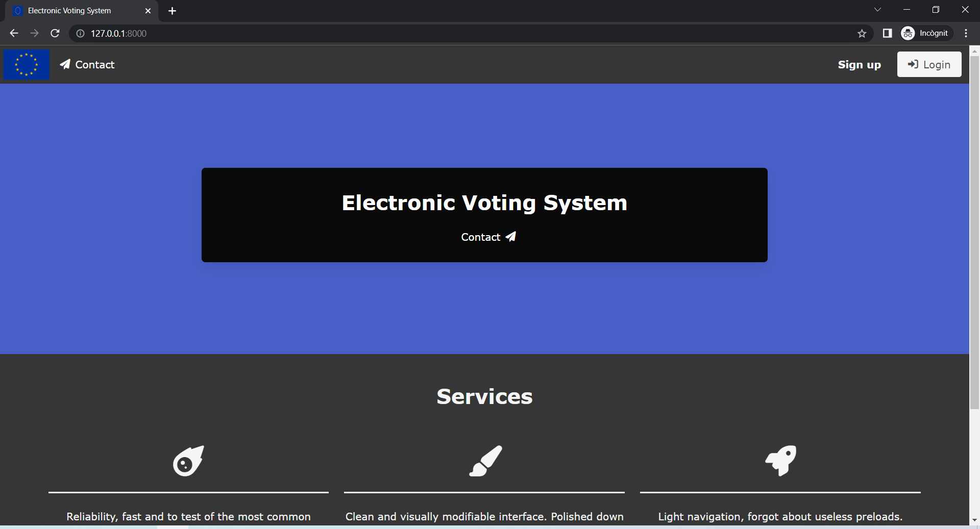Click the side panel icon in toolbar
The image size is (980, 529).
tap(887, 33)
